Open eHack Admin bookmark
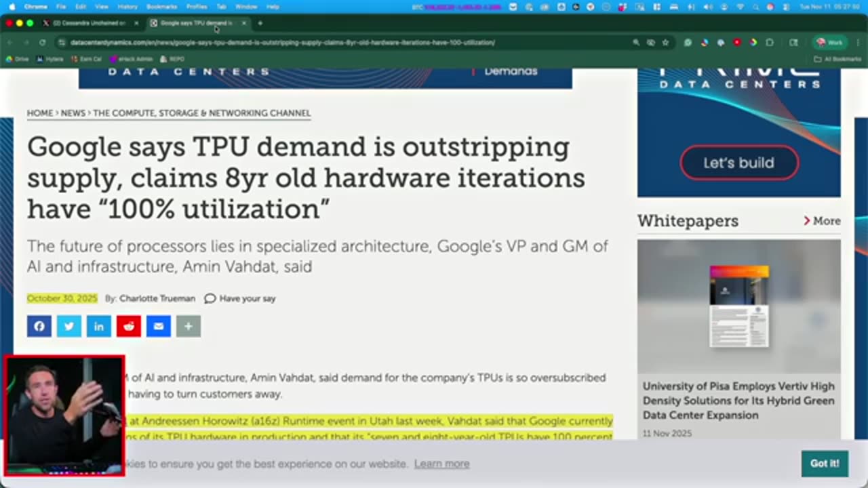868x488 pixels. point(132,59)
